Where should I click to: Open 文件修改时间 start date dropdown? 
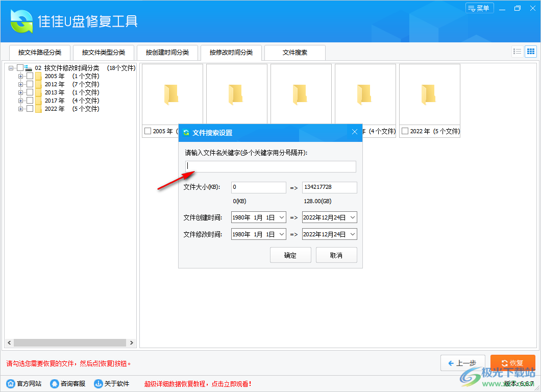point(282,234)
